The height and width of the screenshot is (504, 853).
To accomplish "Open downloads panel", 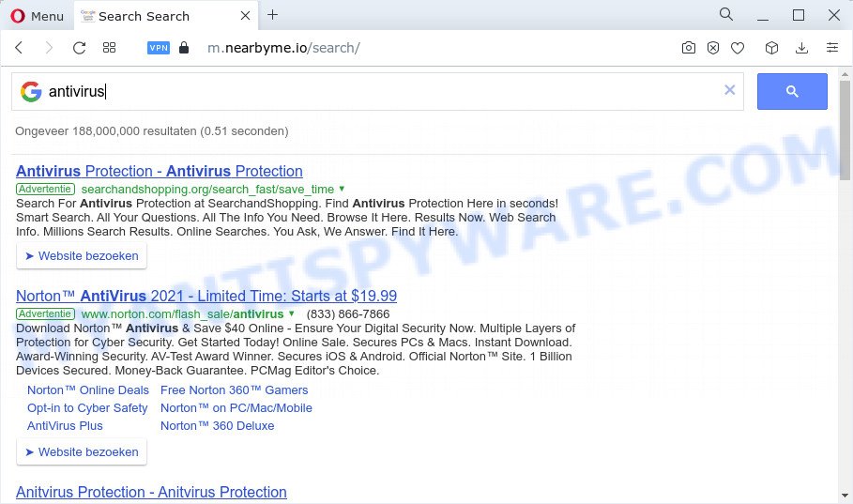I will coord(801,48).
